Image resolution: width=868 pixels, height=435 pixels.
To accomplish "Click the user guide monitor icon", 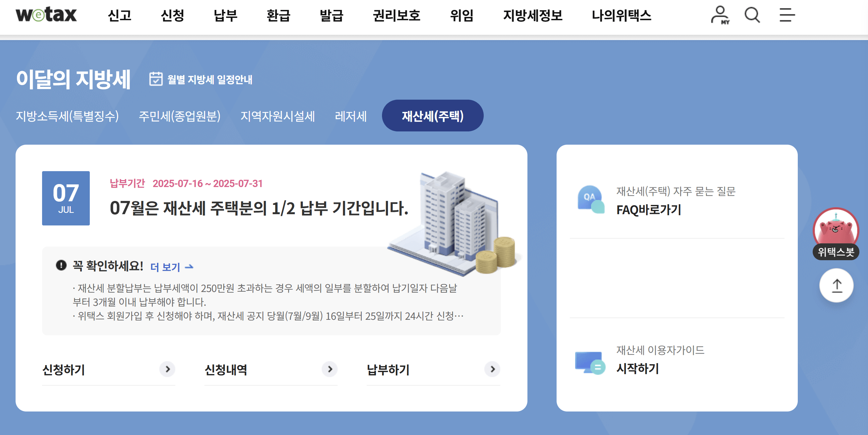I will coord(590,362).
